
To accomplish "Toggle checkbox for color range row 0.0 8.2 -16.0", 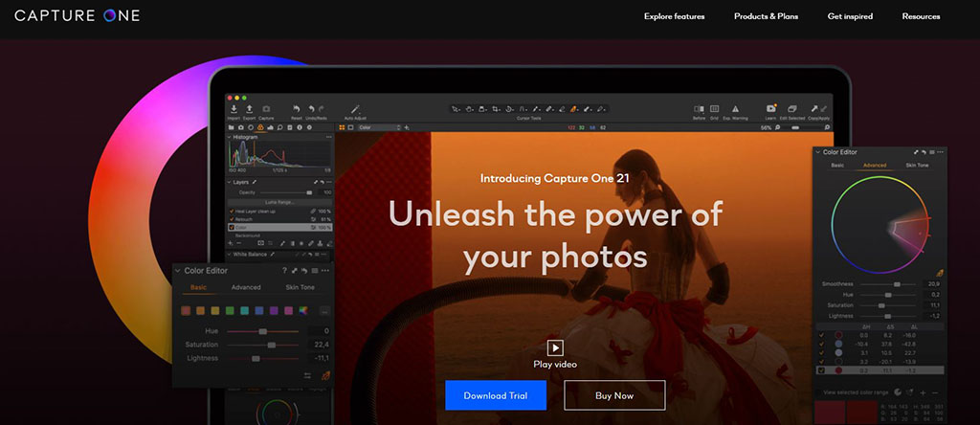I will [821, 335].
